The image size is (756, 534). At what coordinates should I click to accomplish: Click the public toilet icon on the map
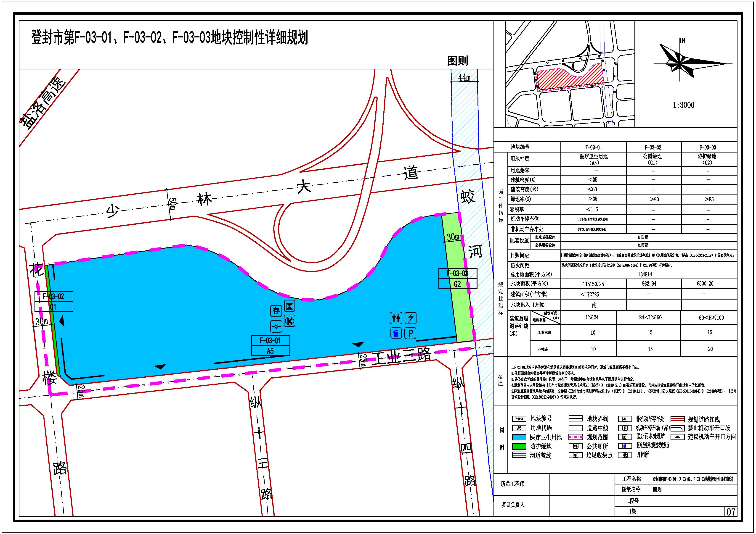(396, 318)
